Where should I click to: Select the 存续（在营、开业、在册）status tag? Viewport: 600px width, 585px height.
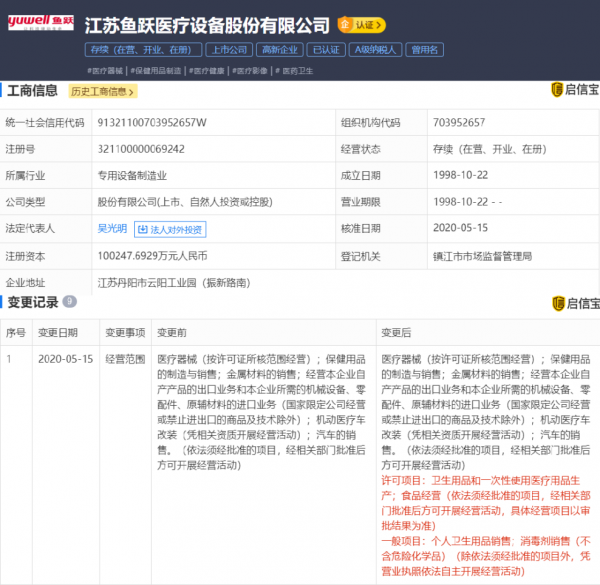(143, 50)
